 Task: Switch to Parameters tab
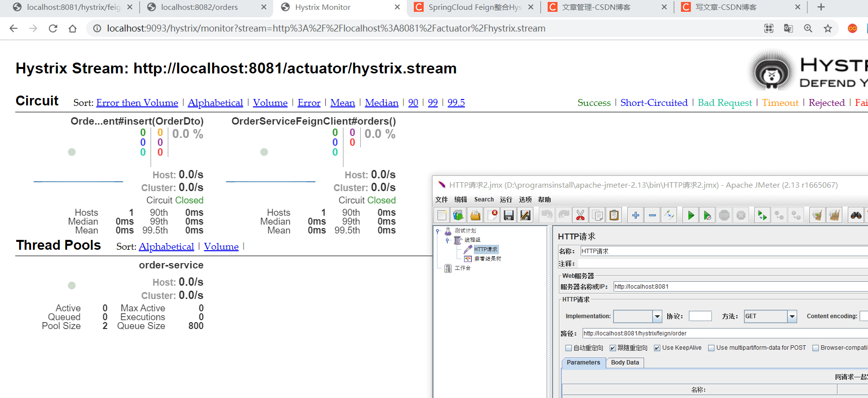(583, 363)
